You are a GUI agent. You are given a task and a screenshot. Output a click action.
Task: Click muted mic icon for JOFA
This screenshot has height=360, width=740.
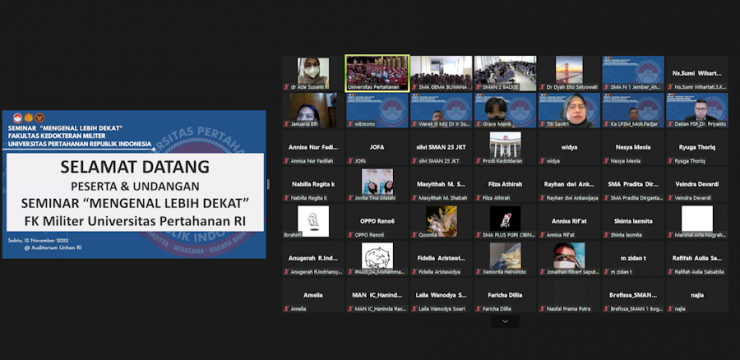tap(350, 161)
